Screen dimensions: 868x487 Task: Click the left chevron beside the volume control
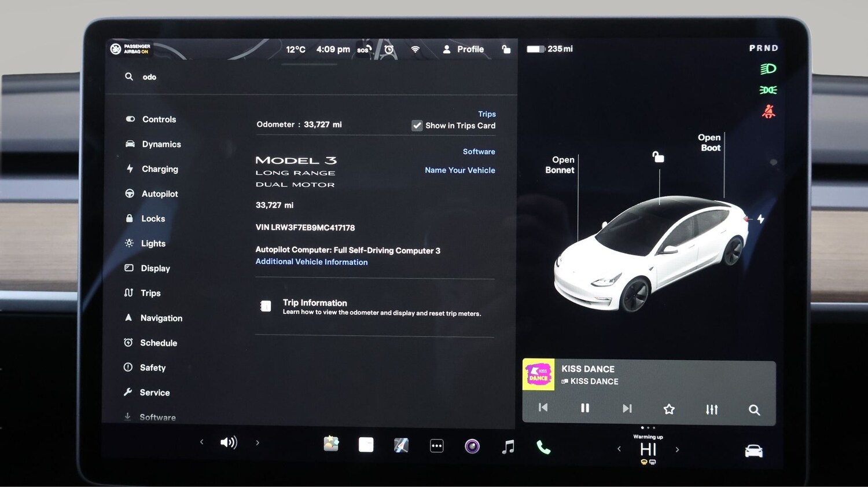point(201,442)
